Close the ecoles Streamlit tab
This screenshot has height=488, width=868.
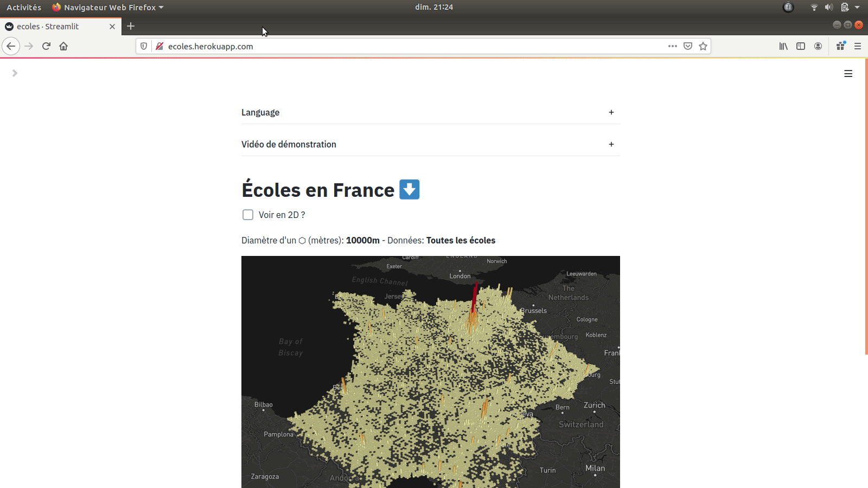click(112, 26)
